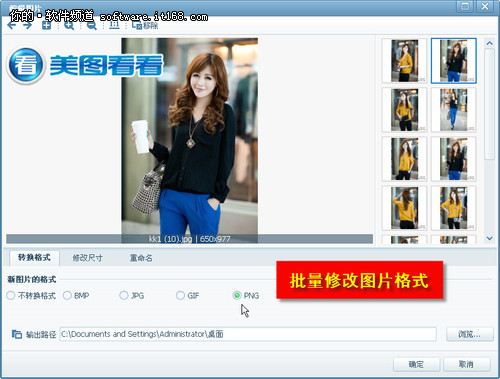Click the folder icon beside 输出路径
Viewport: 500px width, 379px height.
tap(17, 334)
